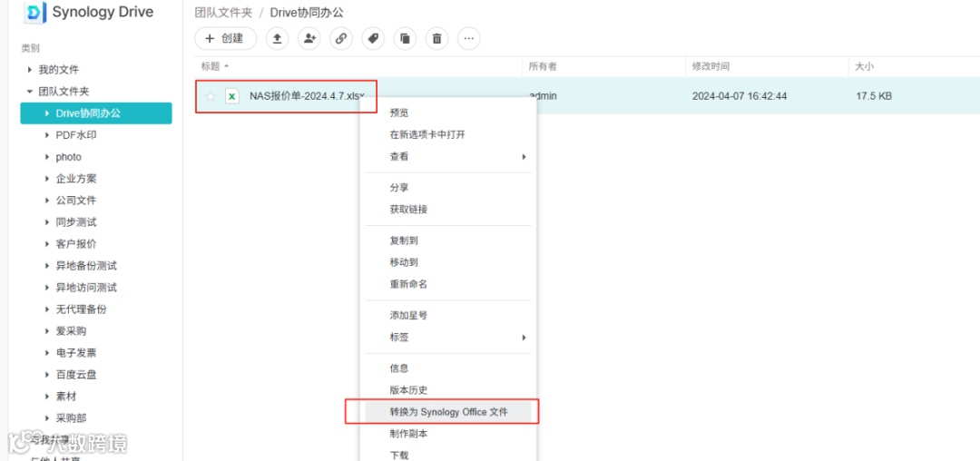Viewport: 980px width, 461px height.
Task: Click the upload toolbar icon
Action: 277,39
